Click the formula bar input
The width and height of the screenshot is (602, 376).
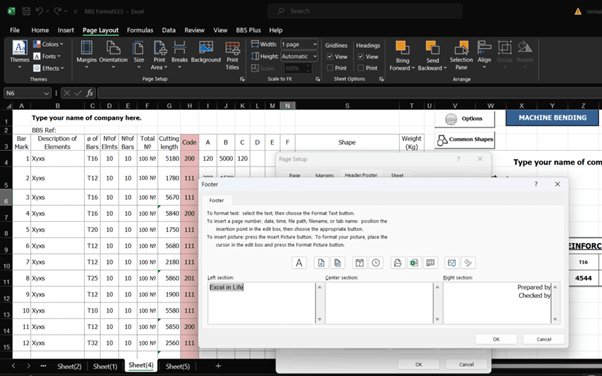coord(349,93)
